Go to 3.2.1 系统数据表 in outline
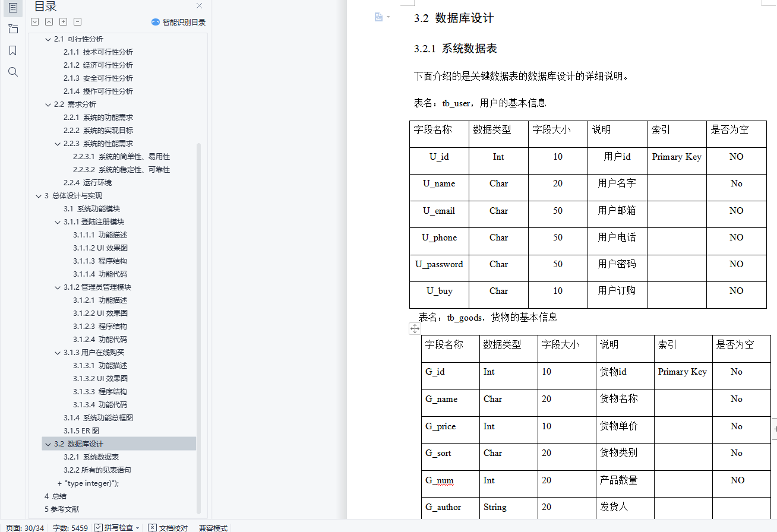 point(91,457)
